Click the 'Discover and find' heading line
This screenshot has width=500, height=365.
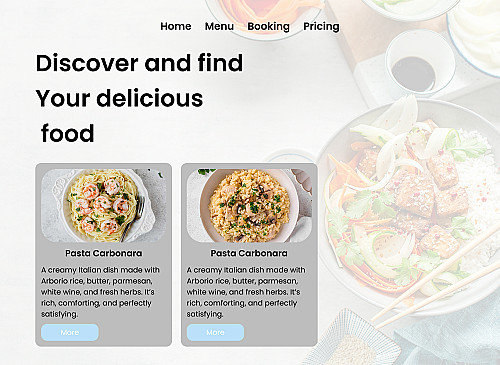pos(139,63)
